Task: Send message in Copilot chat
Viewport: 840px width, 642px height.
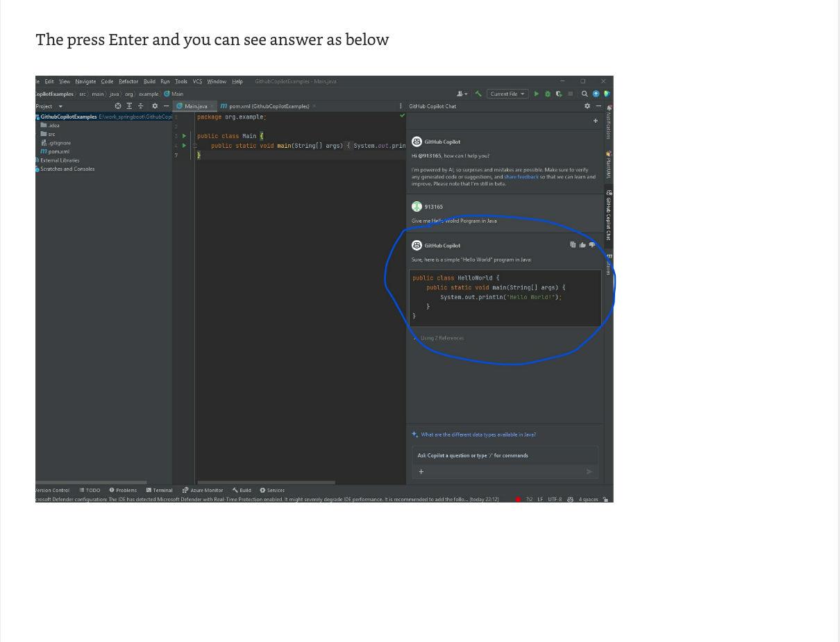Action: 589,472
